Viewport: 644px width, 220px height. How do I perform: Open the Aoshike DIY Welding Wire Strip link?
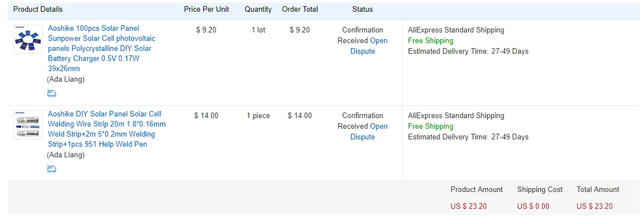pyautogui.click(x=107, y=129)
